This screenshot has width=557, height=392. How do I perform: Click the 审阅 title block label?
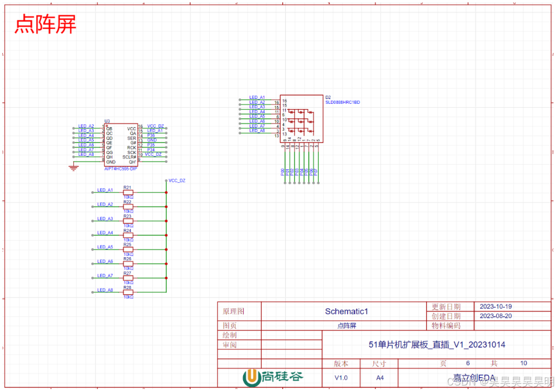point(230,345)
